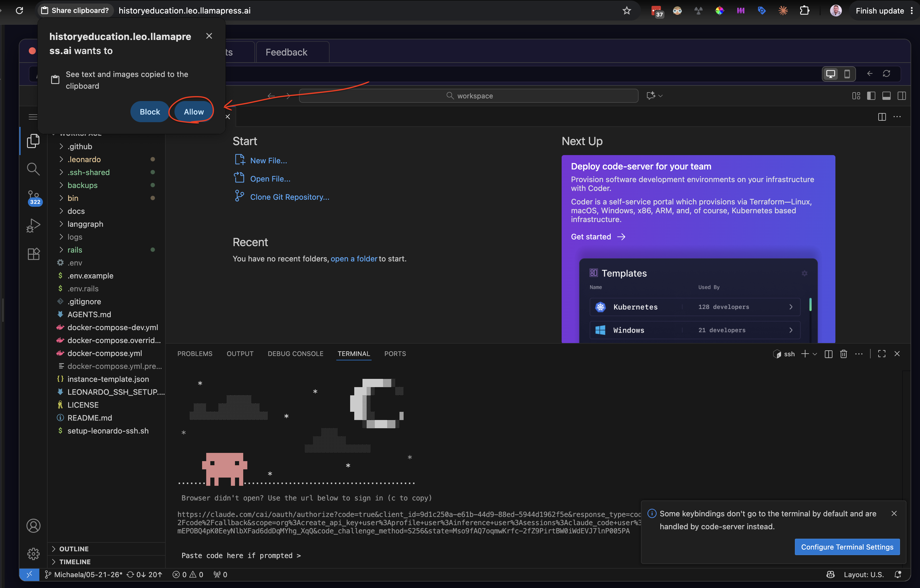The image size is (920, 588).
Task: Maximize the terminal panel size
Action: (x=882, y=354)
